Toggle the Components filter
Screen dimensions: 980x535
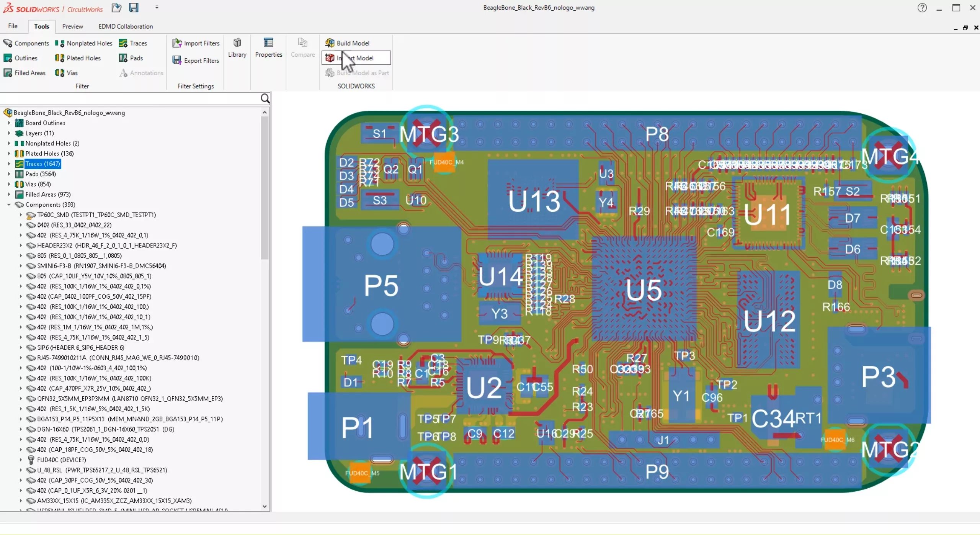click(x=26, y=43)
